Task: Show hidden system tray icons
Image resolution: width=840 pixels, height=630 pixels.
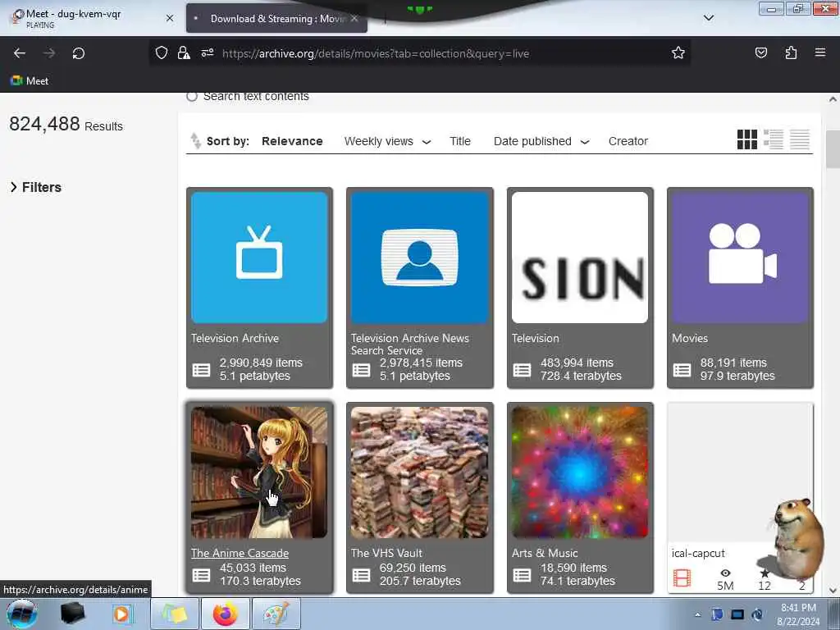Action: [697, 614]
